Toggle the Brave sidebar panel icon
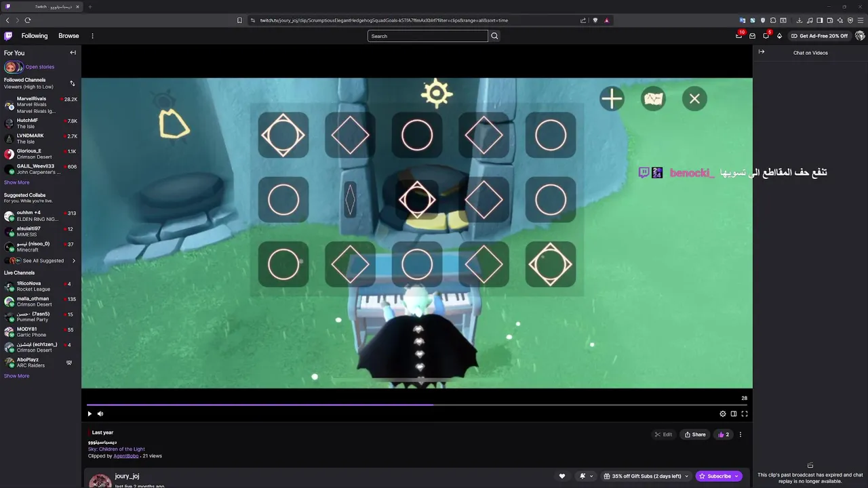The width and height of the screenshot is (868, 488). (820, 20)
